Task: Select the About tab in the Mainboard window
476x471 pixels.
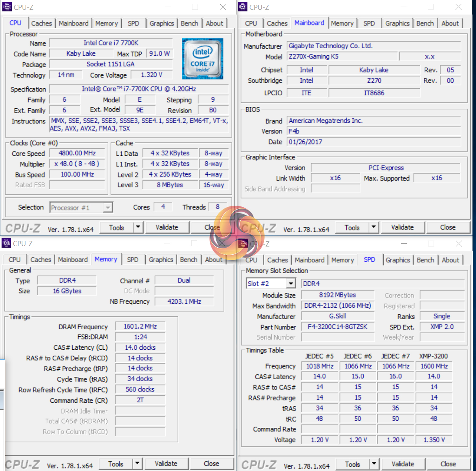Action: pos(450,24)
